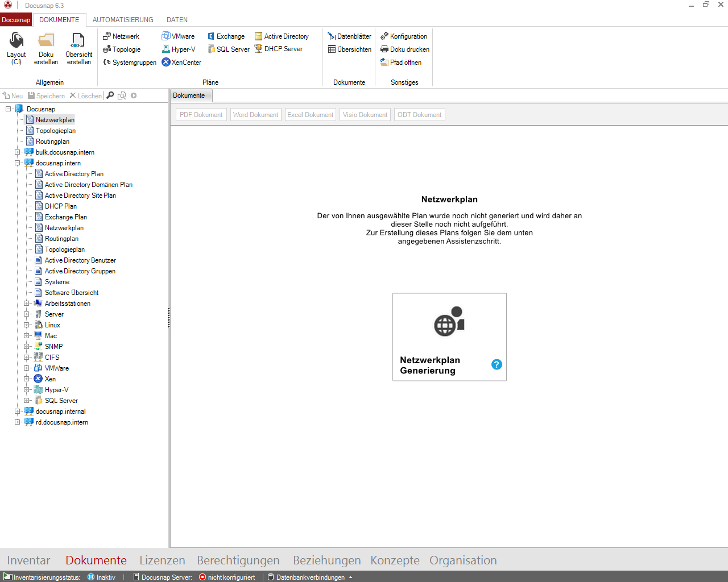Collapse docusnap.intern node
The image size is (728, 582).
point(18,163)
